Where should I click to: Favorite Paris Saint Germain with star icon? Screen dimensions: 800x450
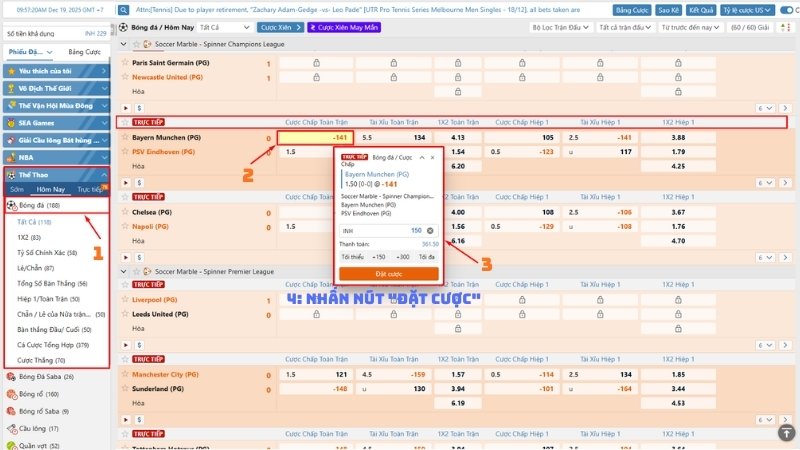coord(126,63)
